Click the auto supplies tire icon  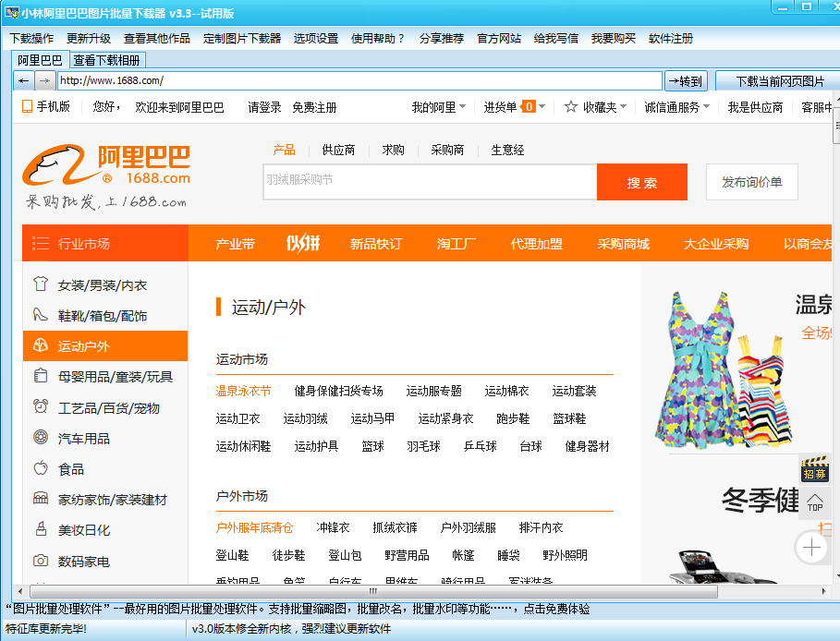click(41, 438)
